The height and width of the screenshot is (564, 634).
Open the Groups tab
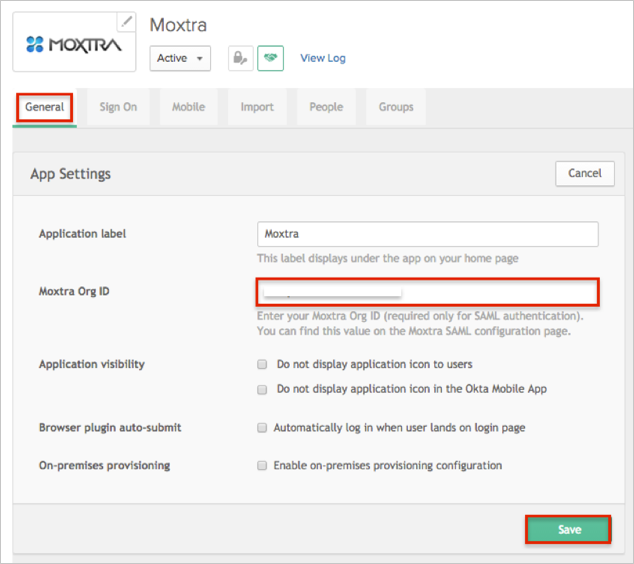(x=396, y=107)
